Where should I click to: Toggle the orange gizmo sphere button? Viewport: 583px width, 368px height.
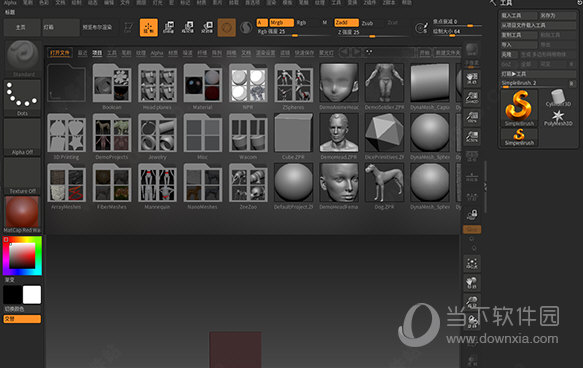click(x=227, y=28)
